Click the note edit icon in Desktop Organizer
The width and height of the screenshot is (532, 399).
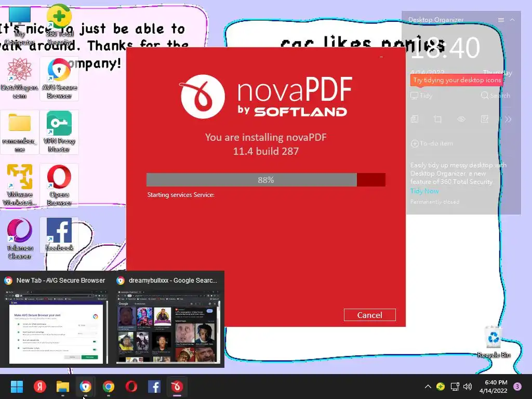[x=485, y=119]
